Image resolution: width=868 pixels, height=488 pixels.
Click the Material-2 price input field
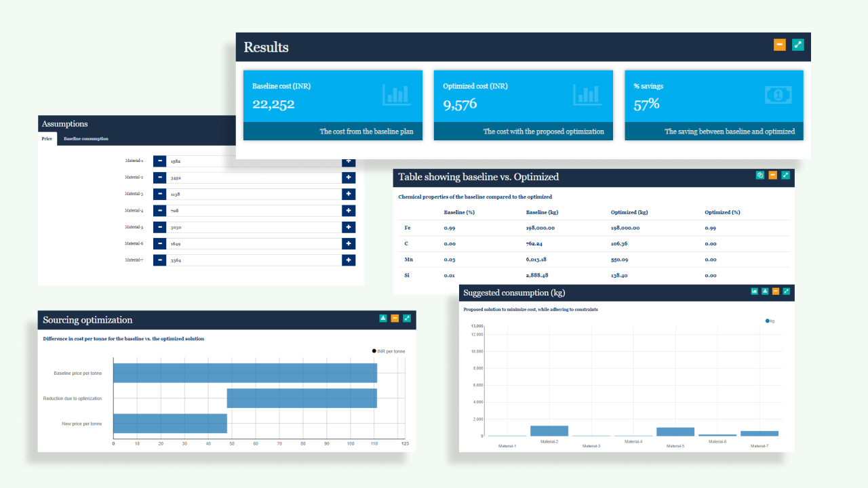tap(254, 178)
